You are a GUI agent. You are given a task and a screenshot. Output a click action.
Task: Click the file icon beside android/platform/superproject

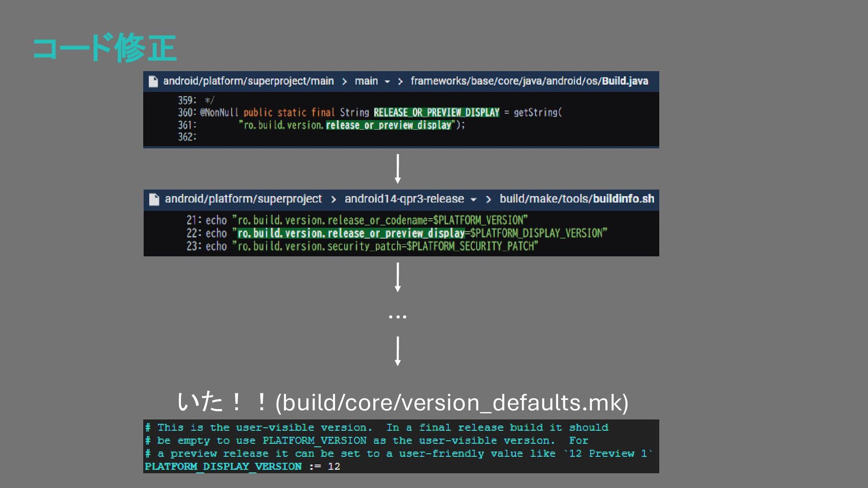pos(154,199)
